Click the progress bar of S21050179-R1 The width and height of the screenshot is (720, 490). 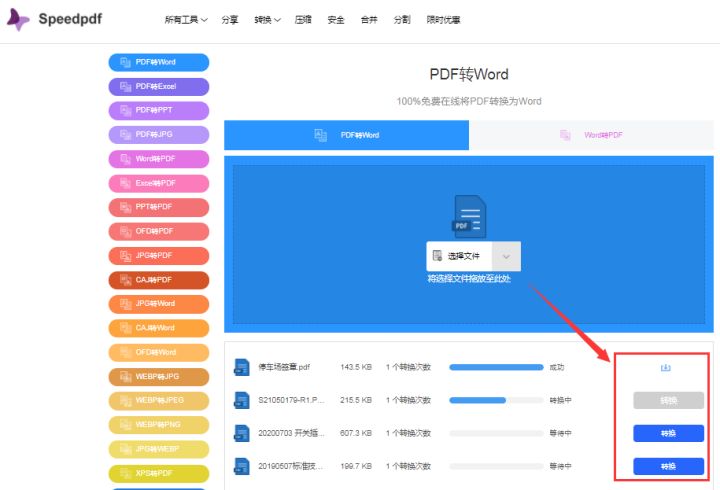496,400
